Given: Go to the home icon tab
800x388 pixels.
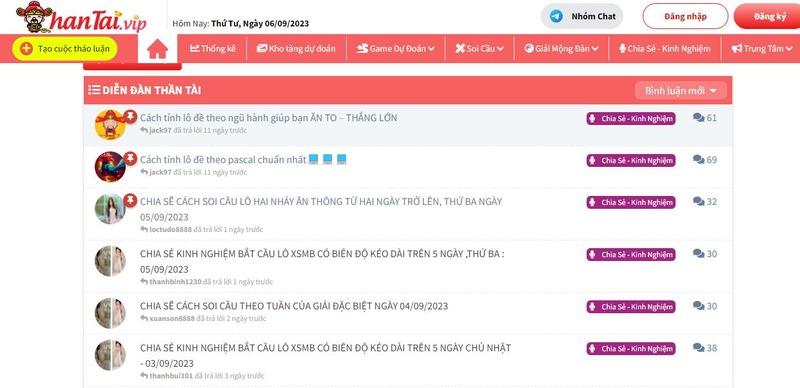Looking at the screenshot, I should (158, 49).
